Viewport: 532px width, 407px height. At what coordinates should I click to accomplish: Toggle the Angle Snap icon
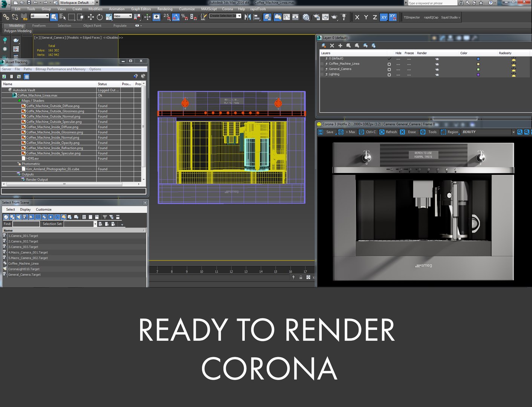click(176, 17)
